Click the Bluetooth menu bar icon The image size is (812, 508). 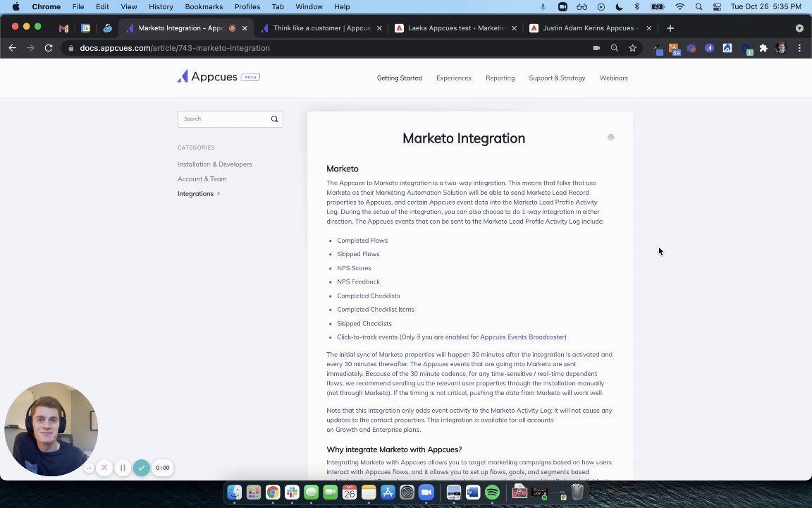pyautogui.click(x=637, y=7)
